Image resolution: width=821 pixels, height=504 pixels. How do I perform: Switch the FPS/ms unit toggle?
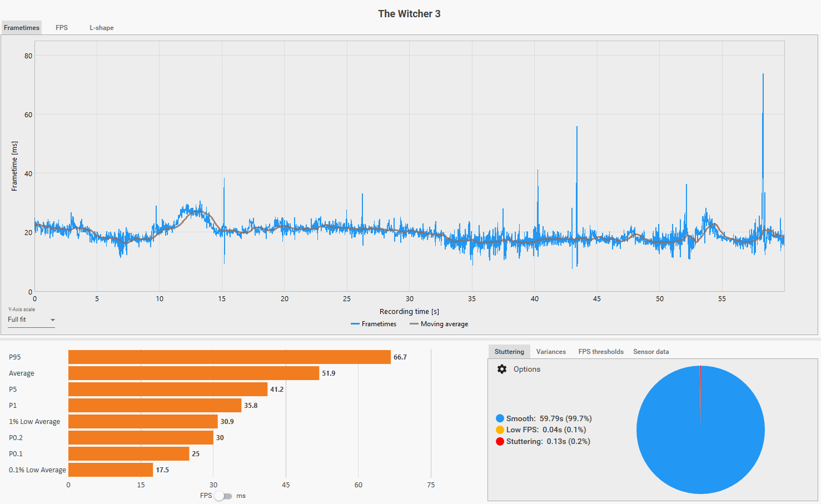[223, 496]
